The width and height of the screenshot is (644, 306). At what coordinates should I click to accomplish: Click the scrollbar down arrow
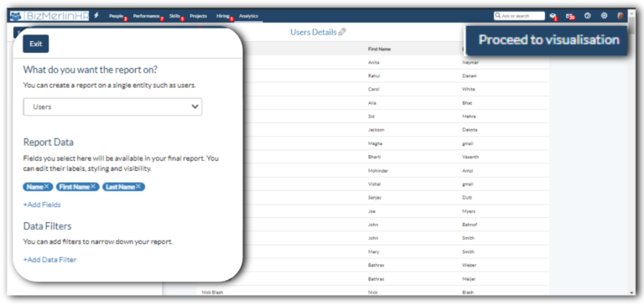pyautogui.click(x=631, y=293)
